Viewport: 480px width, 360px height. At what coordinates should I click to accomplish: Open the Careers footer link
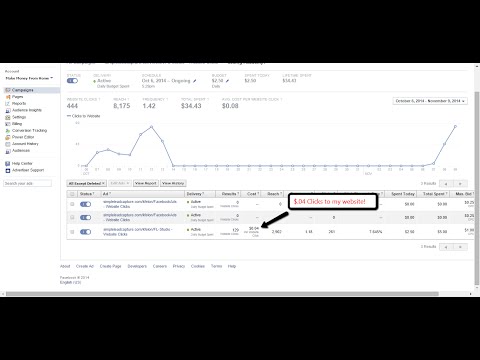[160, 266]
